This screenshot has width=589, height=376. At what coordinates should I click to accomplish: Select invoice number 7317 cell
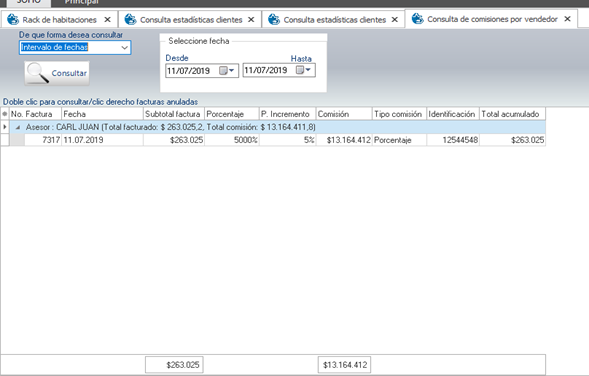click(x=43, y=140)
